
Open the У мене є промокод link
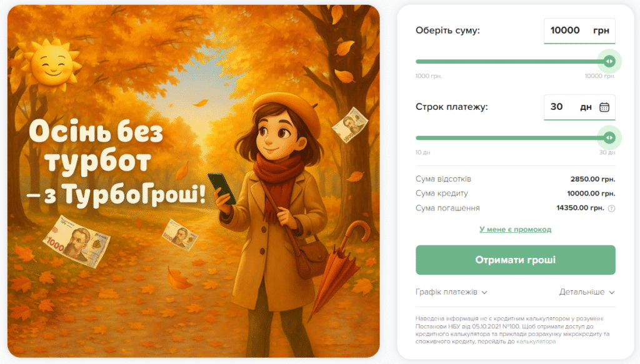pos(515,230)
